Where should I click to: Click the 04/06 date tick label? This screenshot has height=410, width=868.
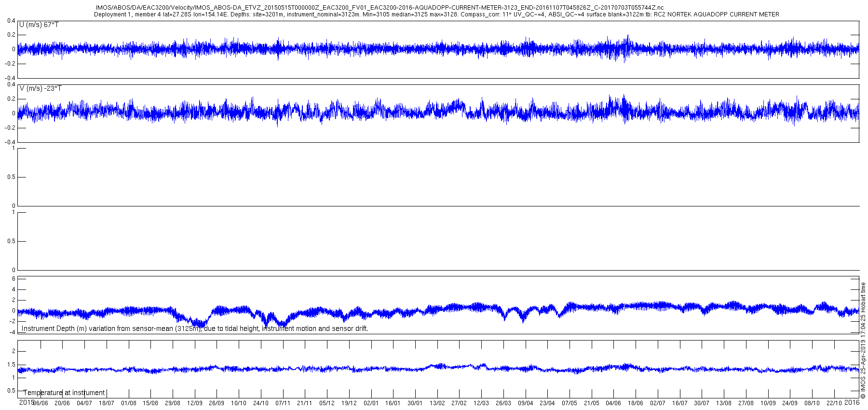(x=613, y=403)
